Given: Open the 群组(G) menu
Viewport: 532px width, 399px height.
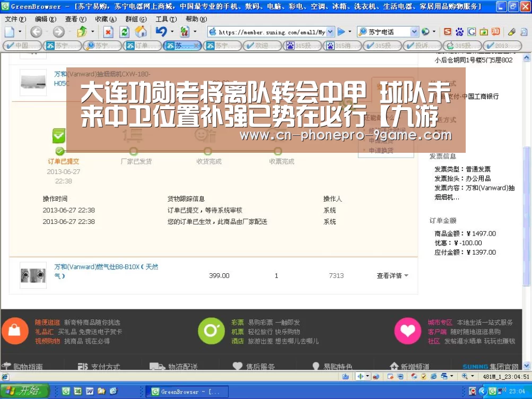Looking at the screenshot, I should click(136, 19).
